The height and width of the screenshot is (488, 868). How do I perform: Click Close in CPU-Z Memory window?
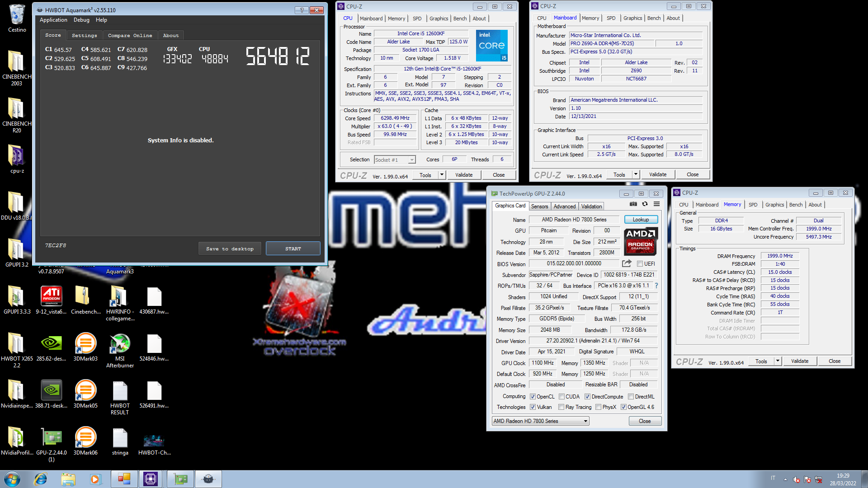[835, 361]
